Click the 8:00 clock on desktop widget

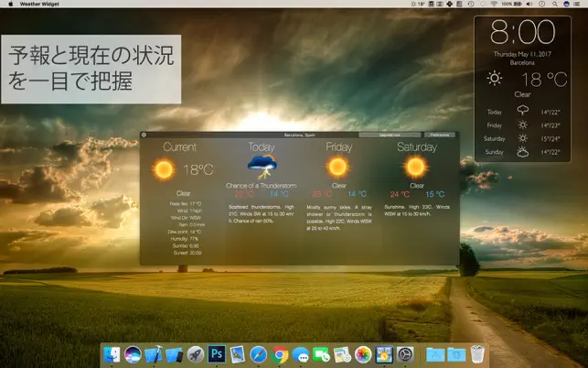pyautogui.click(x=522, y=33)
